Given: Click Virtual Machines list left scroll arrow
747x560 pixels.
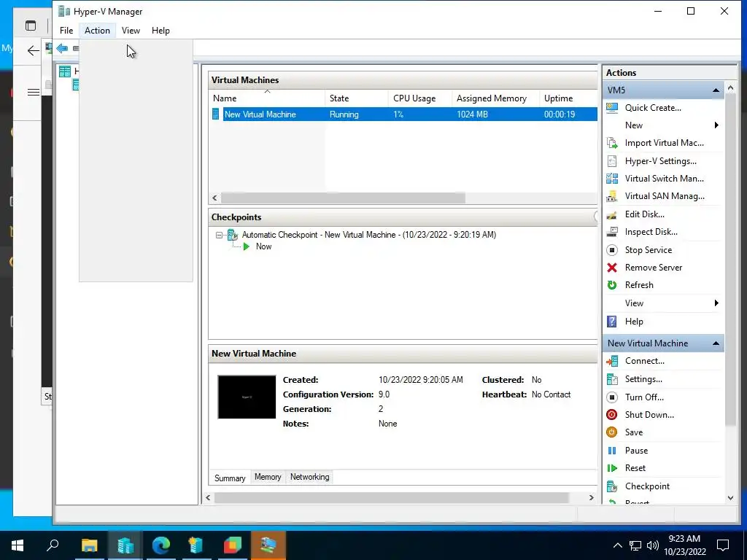Looking at the screenshot, I should 215,198.
